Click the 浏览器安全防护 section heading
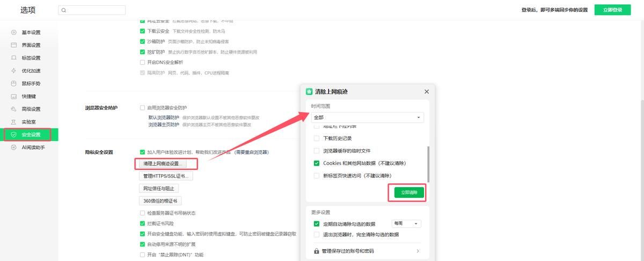Screen dimensions: 644x261 pyautogui.click(x=101, y=108)
